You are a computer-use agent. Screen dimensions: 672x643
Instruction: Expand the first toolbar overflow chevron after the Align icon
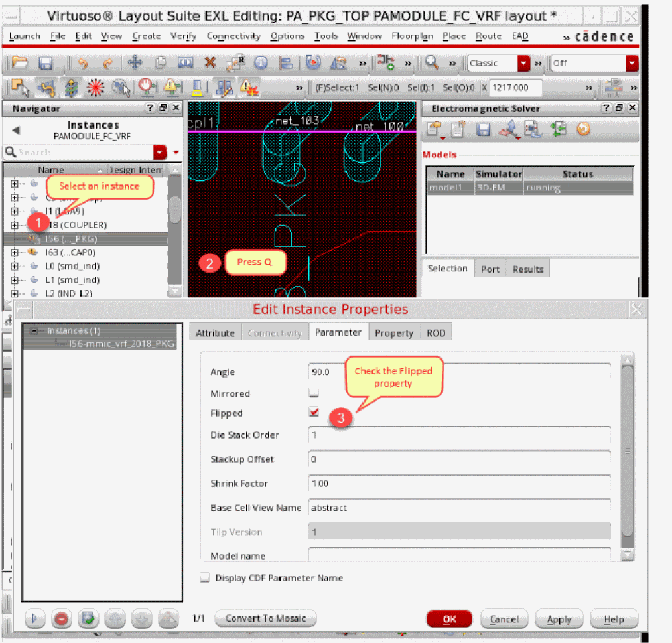363,64
